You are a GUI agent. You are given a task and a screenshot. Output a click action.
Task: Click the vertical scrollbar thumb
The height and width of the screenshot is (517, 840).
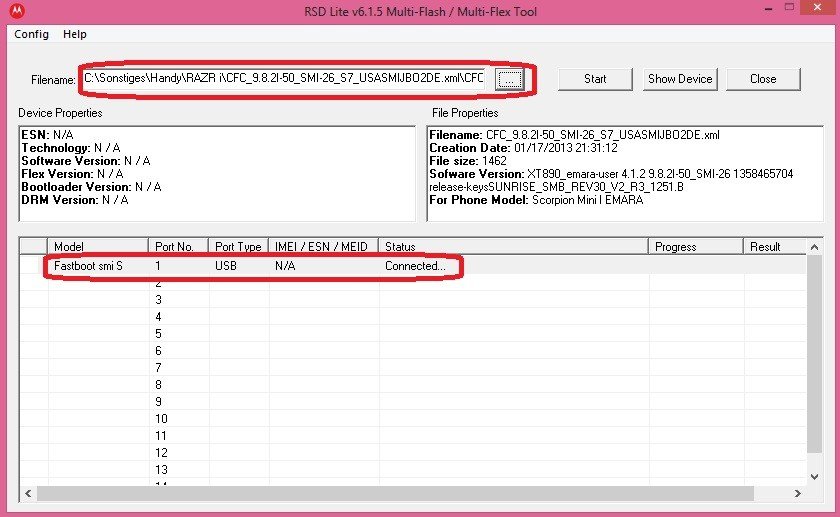click(814, 354)
